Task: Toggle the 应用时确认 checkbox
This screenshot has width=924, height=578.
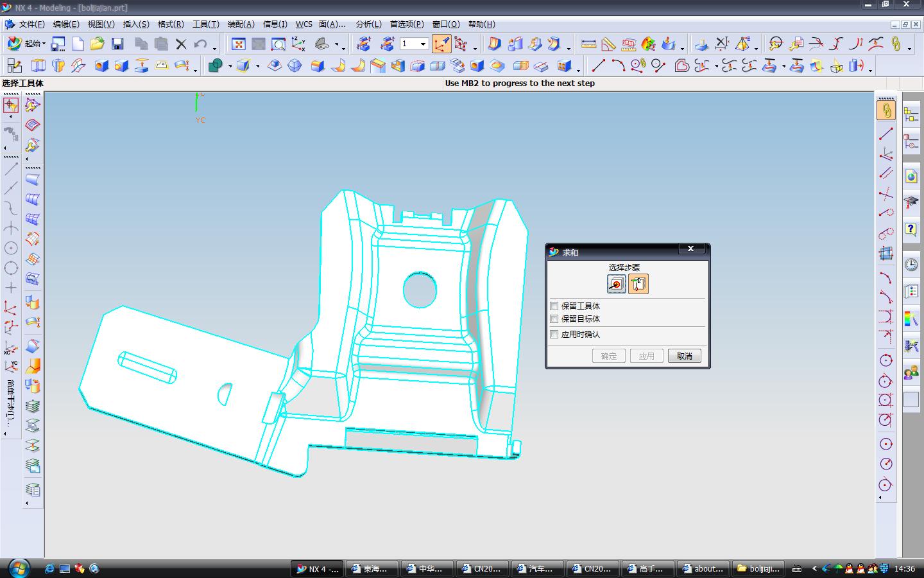Action: coord(554,335)
